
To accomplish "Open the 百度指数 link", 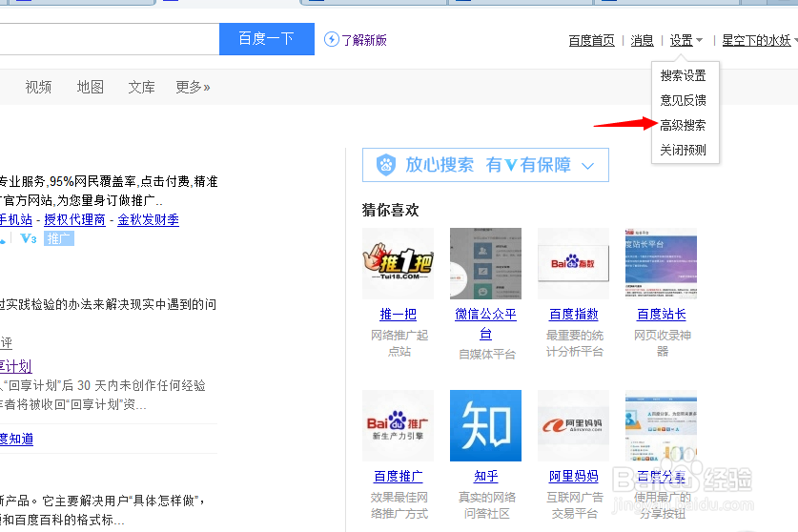I will [574, 314].
